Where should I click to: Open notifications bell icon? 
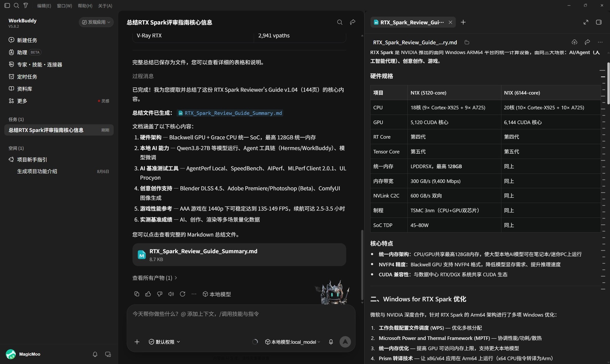coord(95,354)
